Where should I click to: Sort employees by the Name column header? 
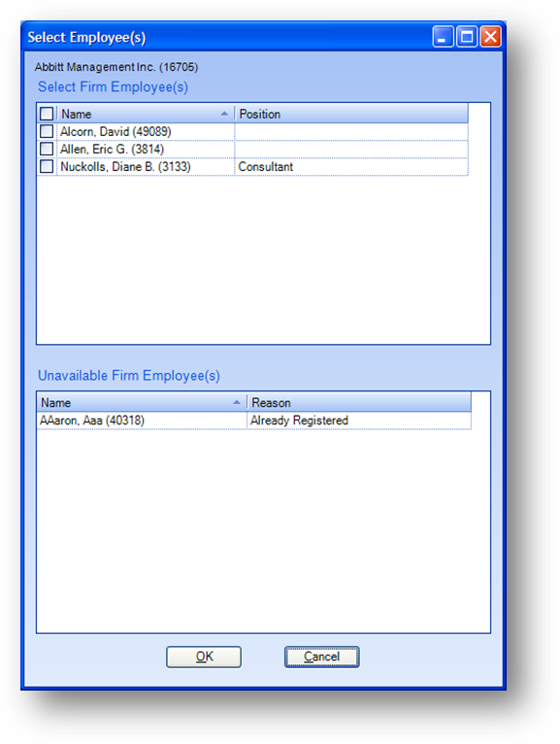[146, 114]
